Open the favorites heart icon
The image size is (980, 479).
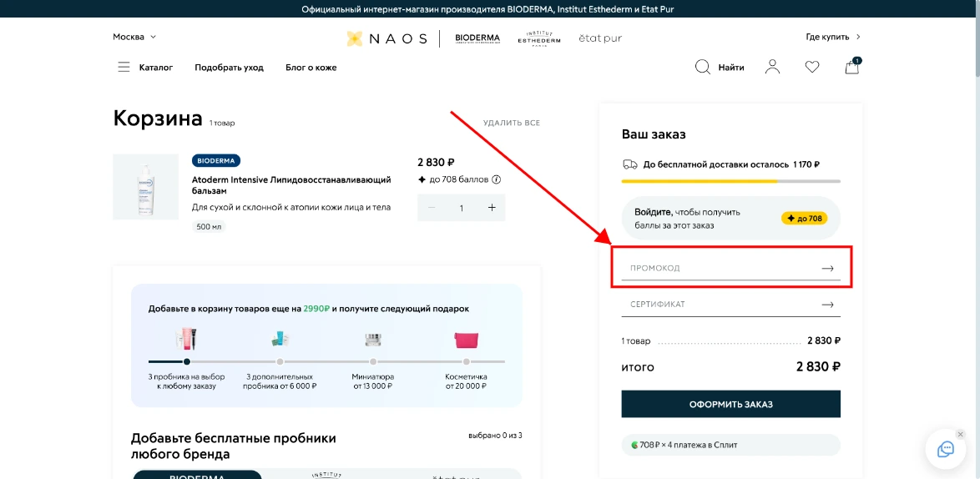[812, 67]
